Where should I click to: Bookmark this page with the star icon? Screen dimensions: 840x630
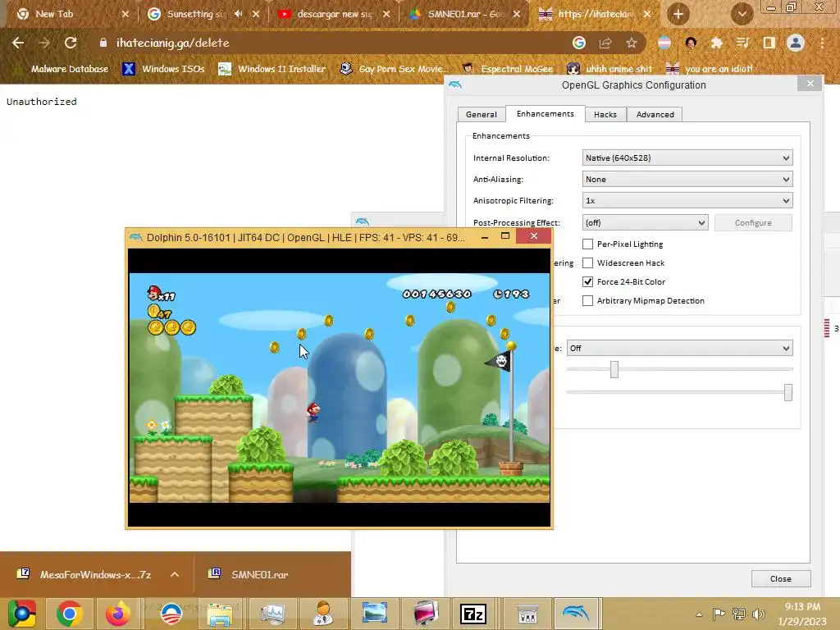[632, 43]
